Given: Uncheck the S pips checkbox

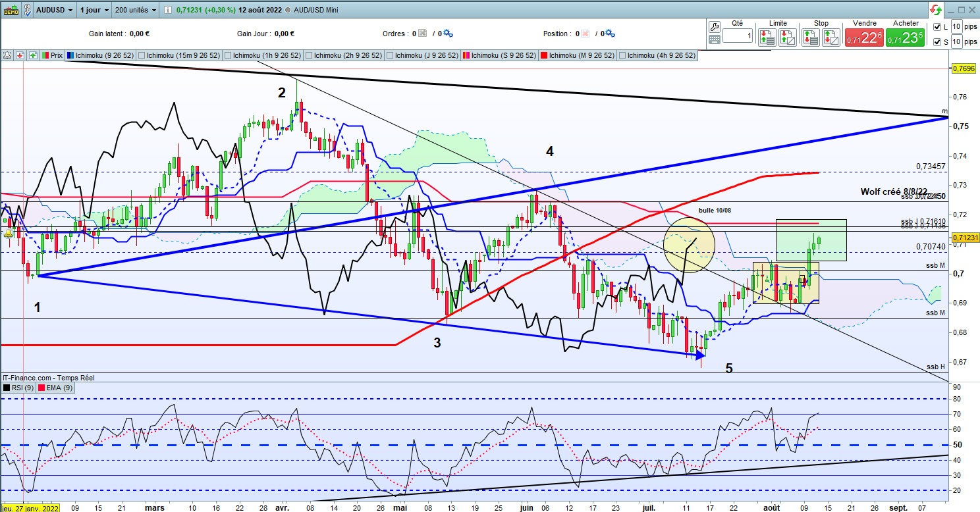Looking at the screenshot, I should (x=938, y=42).
